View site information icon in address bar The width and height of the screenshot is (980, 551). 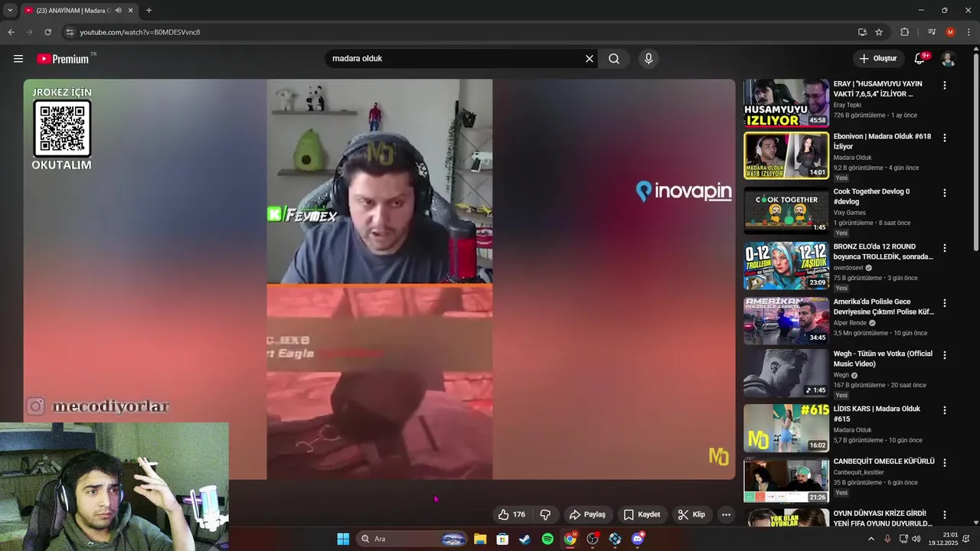[69, 32]
